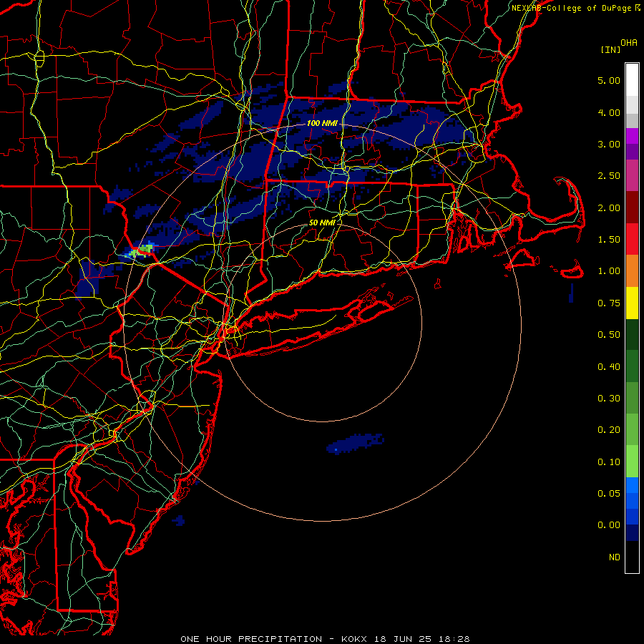
Task: Click the "3.00" legend value
Action: [x=609, y=144]
